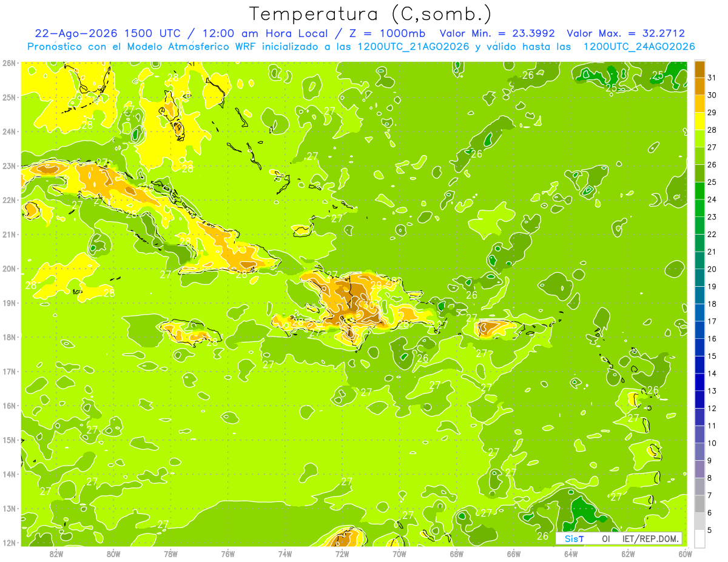This screenshot has height=562, width=728.
Task: Click the latitude axis label 20N
Action: (x=8, y=269)
